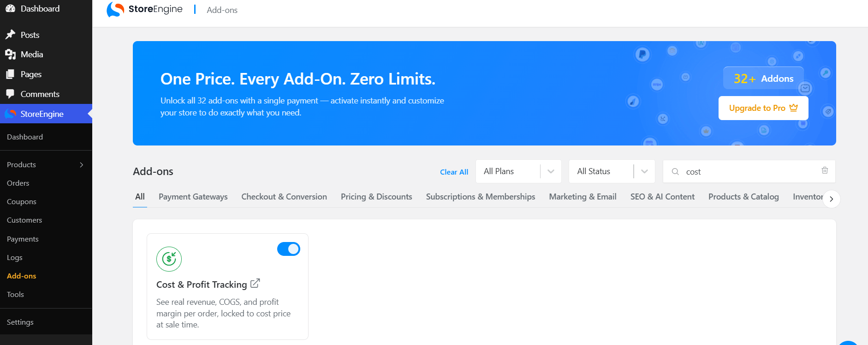Expand the Products submenu arrow

click(82, 165)
